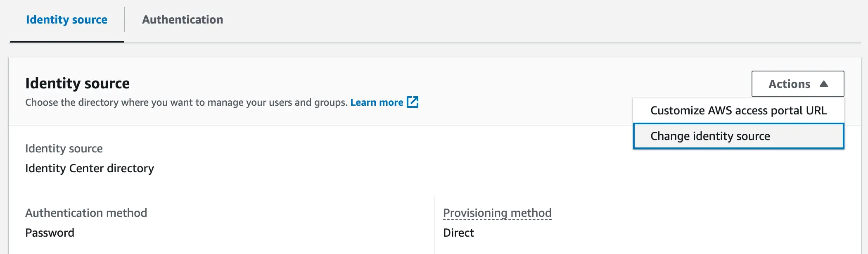Click the Authentication method field label
Image resolution: width=868 pixels, height=254 pixels.
point(86,213)
